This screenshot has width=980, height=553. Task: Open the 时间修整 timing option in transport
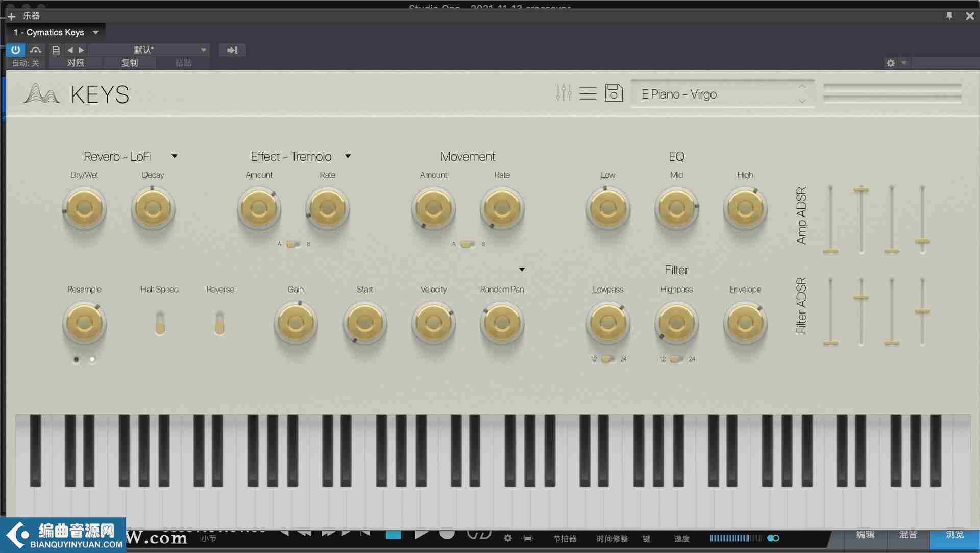(x=612, y=539)
